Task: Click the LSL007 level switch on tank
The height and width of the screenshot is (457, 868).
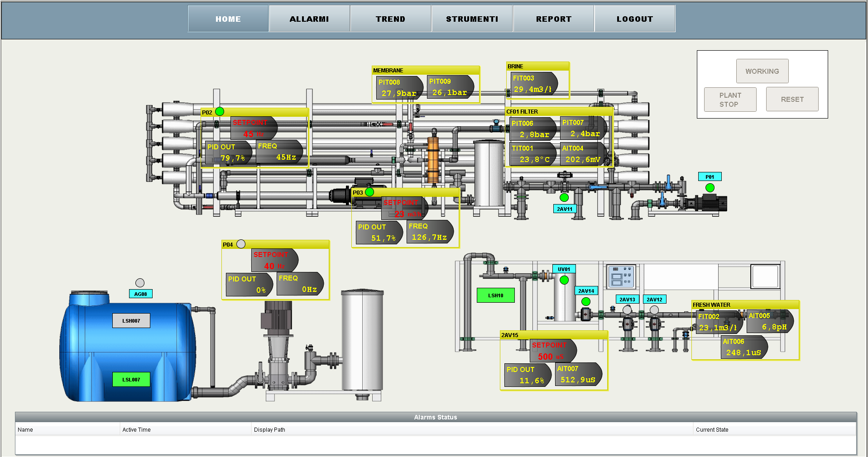Action: (131, 380)
